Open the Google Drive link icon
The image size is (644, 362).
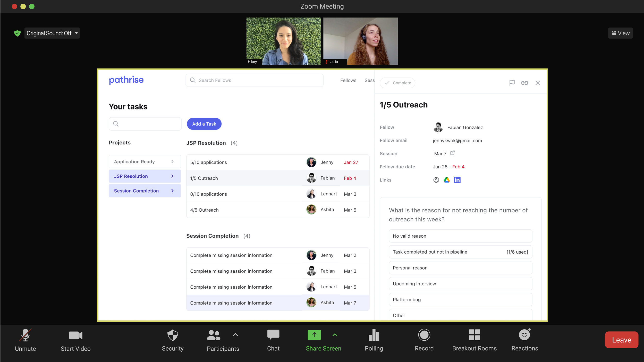[447, 180]
